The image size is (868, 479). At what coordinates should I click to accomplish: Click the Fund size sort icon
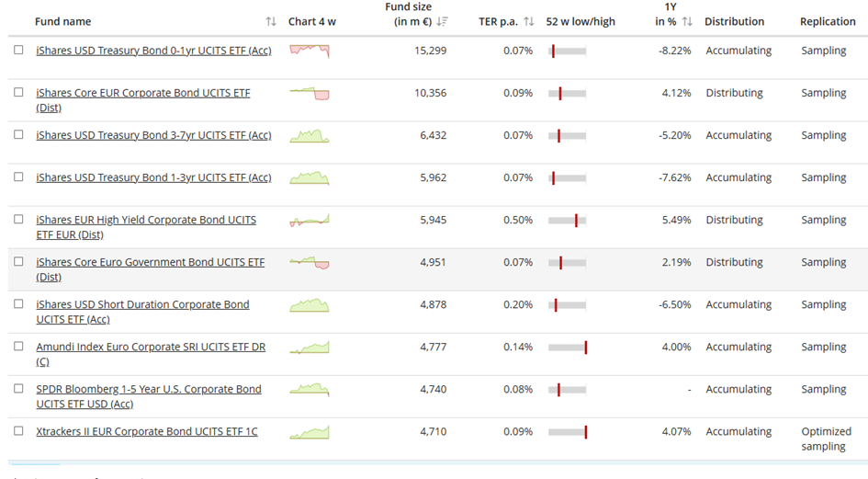pos(442,22)
